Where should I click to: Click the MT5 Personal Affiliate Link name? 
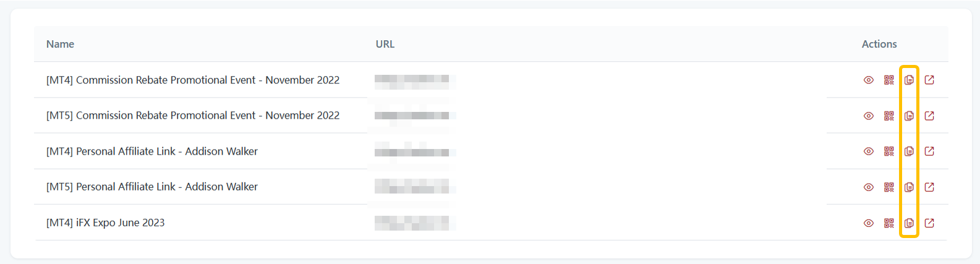(x=152, y=187)
